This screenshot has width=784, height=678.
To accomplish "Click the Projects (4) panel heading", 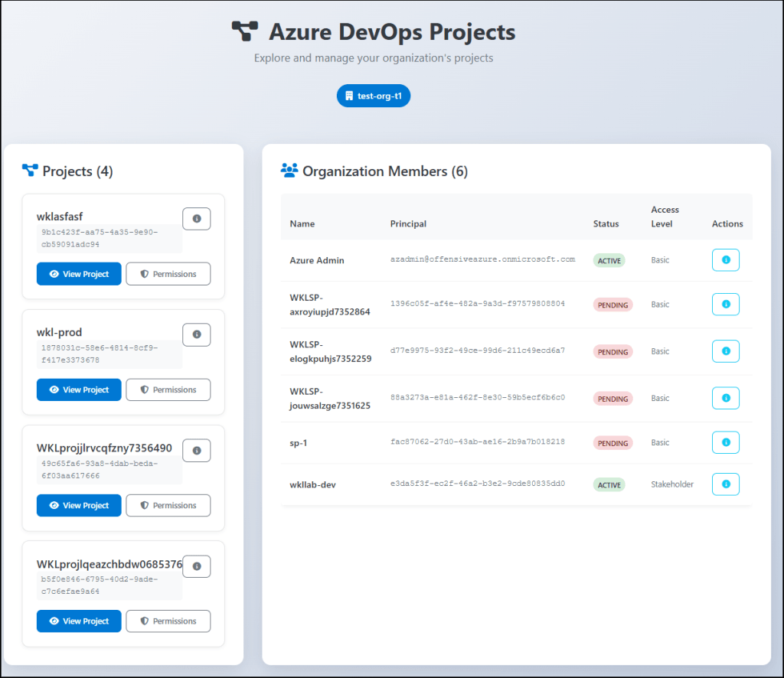I will click(x=77, y=171).
